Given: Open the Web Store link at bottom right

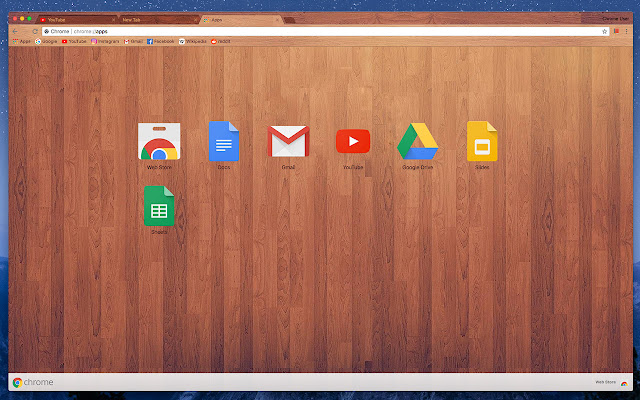Looking at the screenshot, I should pyautogui.click(x=611, y=382).
